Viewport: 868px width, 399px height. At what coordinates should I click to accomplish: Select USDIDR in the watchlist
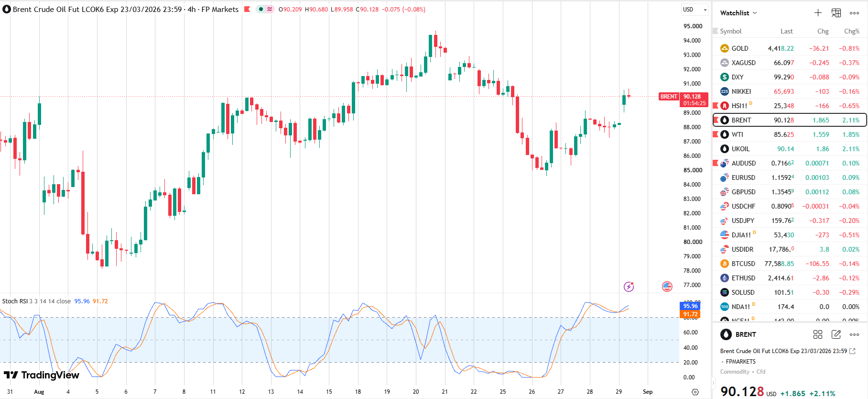click(x=790, y=249)
